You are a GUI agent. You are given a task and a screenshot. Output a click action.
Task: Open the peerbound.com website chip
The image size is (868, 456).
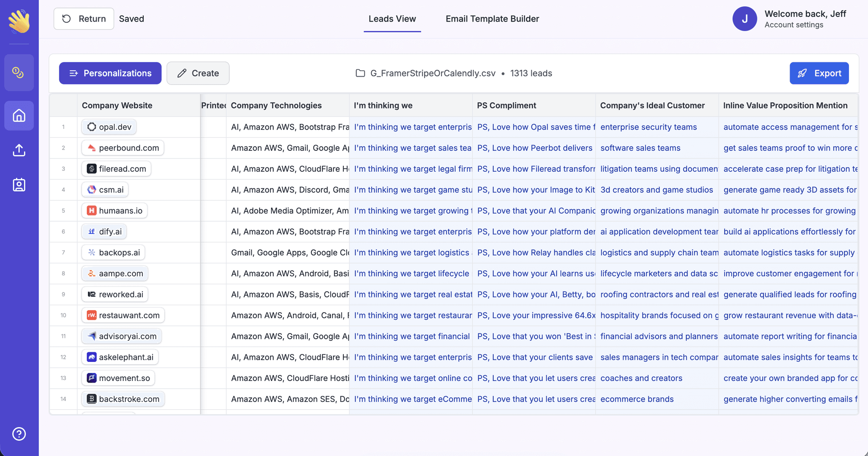pyautogui.click(x=123, y=148)
